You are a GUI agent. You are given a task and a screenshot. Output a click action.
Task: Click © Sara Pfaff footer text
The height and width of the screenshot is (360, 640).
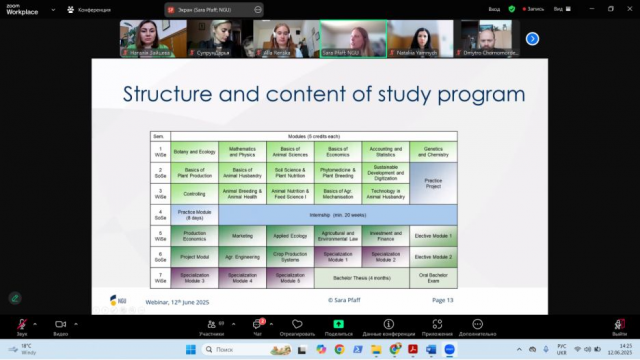tap(344, 300)
